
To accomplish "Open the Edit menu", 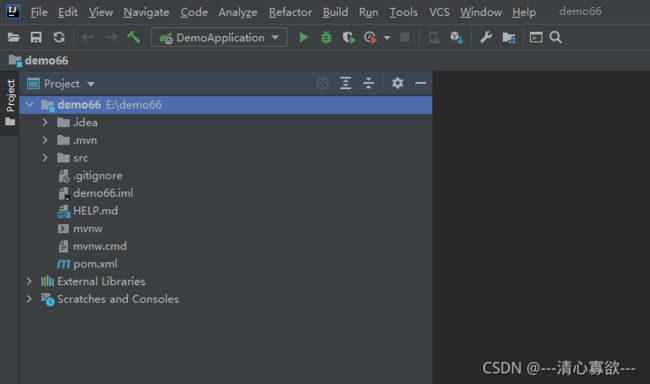I will [x=68, y=12].
